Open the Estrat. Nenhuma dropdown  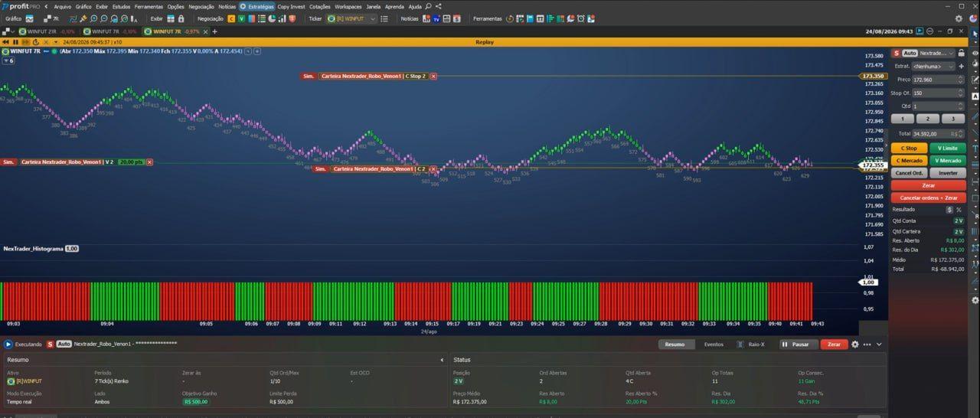(x=933, y=67)
